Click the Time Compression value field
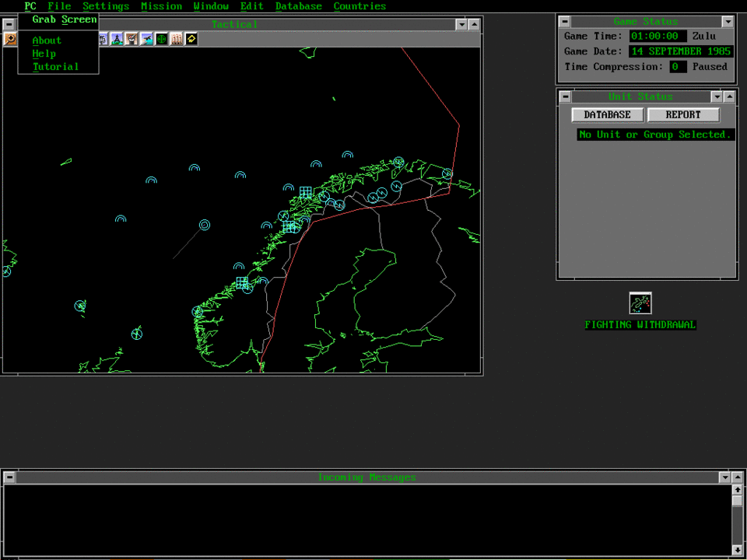 coord(678,67)
